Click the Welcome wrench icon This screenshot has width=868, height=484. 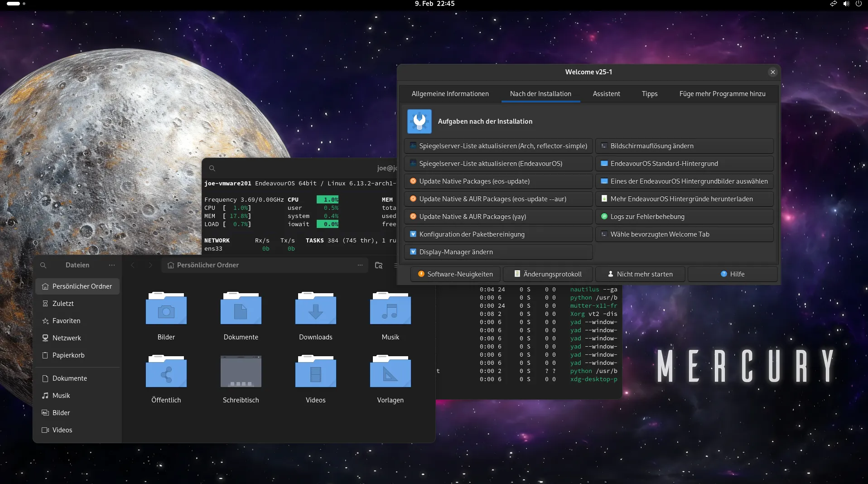tap(419, 121)
